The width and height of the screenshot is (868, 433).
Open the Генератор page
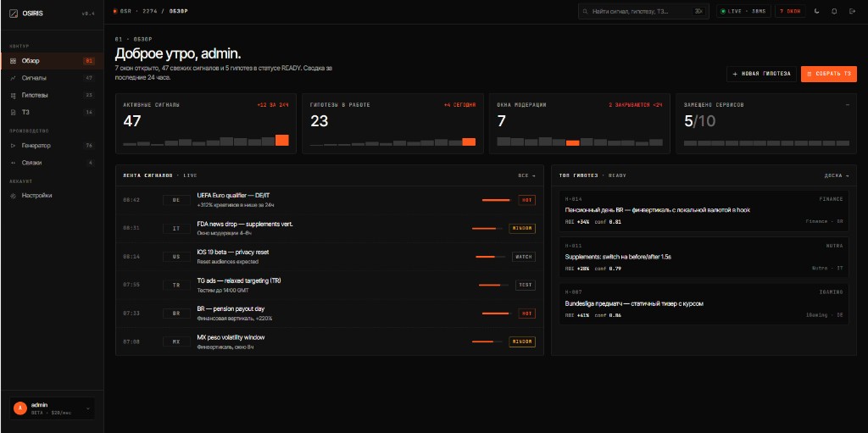point(52,146)
